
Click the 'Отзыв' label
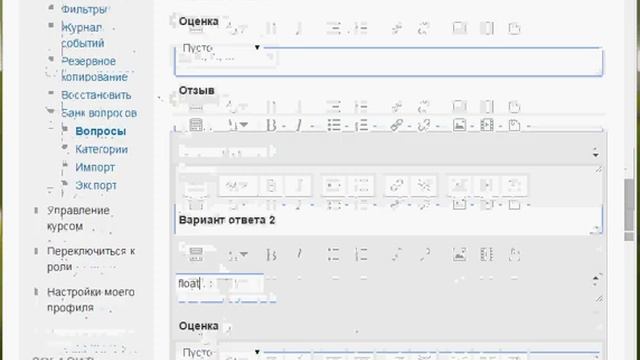pos(196,90)
